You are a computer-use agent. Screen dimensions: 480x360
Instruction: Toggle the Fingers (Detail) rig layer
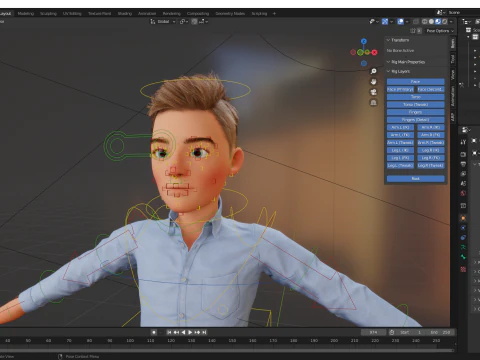415,120
